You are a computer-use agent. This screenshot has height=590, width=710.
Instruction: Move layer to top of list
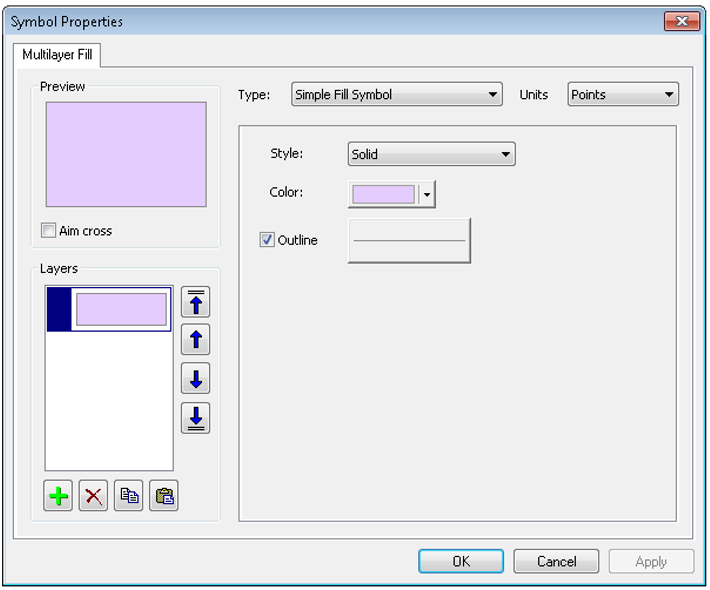(195, 302)
